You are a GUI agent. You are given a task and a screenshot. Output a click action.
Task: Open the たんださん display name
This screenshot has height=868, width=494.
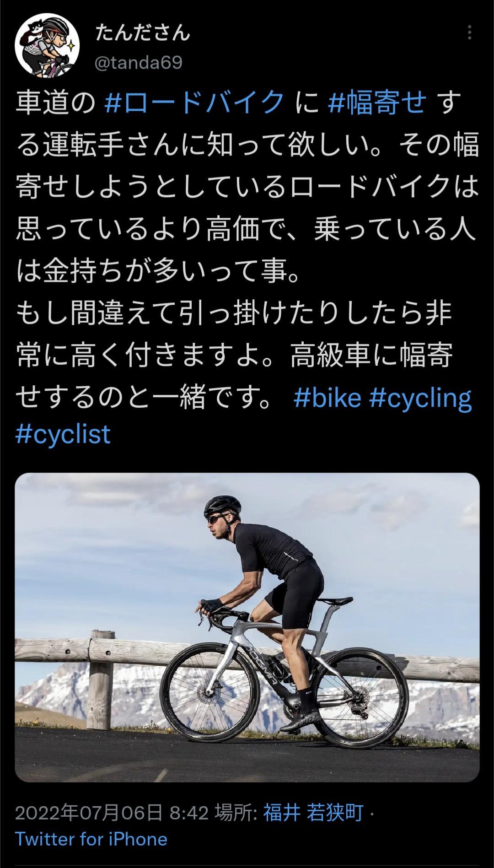[x=142, y=33]
